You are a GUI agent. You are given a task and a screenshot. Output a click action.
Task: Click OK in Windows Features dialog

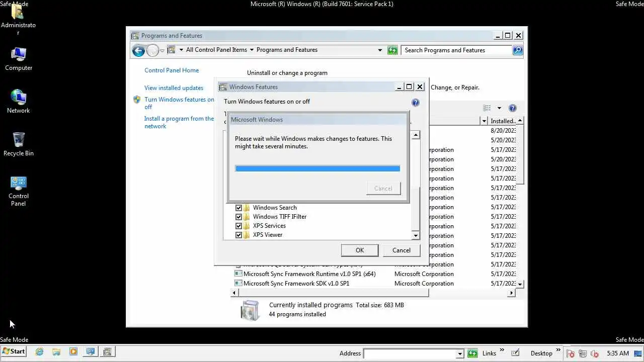coord(360,250)
